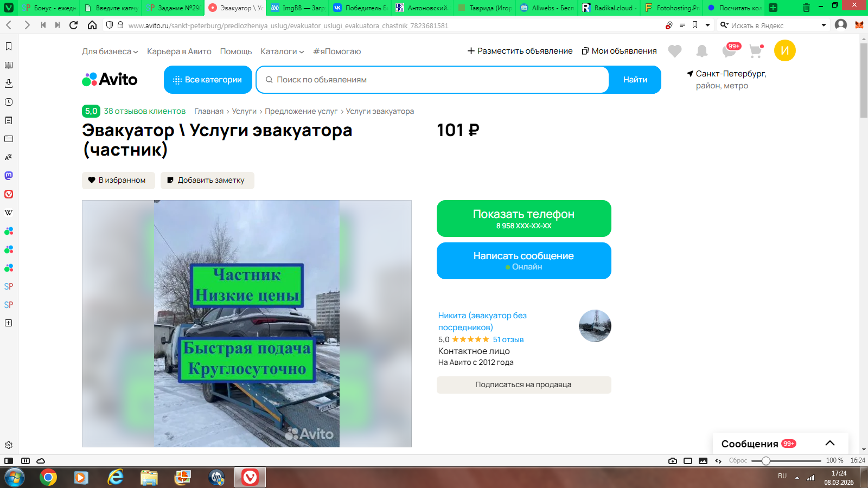This screenshot has width=868, height=488.
Task: Open the MetaMask fox extension
Action: coord(859,25)
